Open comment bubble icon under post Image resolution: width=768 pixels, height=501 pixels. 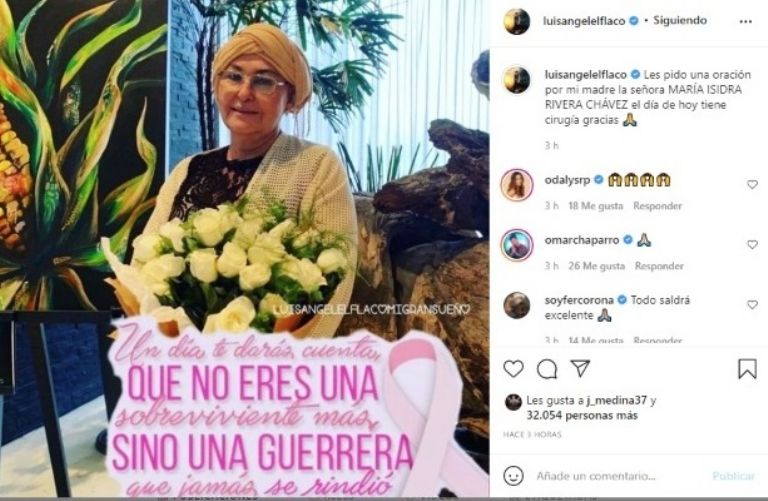[x=547, y=369]
